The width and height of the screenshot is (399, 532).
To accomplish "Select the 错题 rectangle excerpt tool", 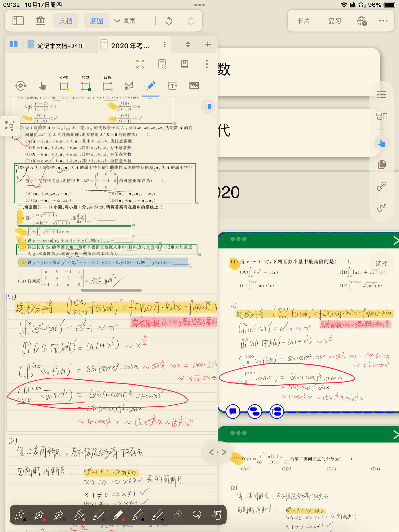I will [x=86, y=86].
